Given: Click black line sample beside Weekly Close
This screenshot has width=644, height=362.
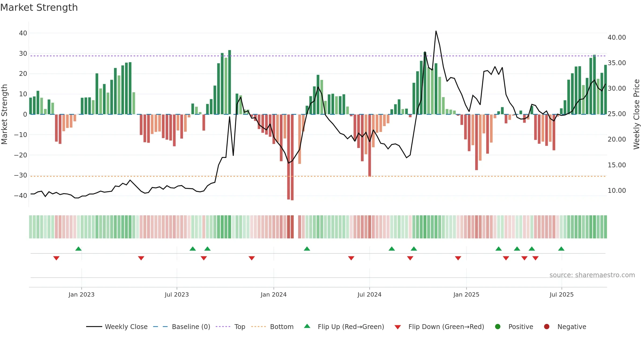Looking at the screenshot, I should pyautogui.click(x=94, y=327).
